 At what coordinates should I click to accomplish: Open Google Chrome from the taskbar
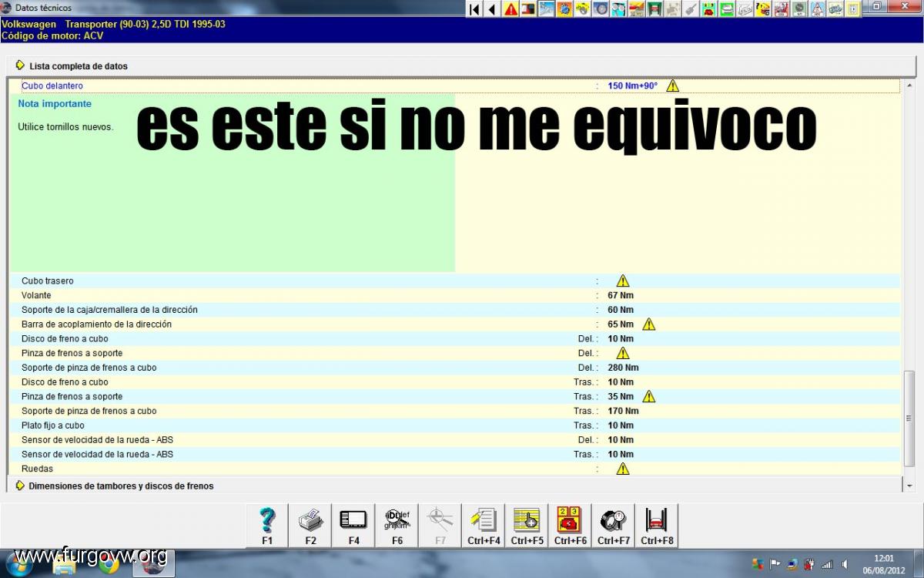pyautogui.click(x=109, y=564)
